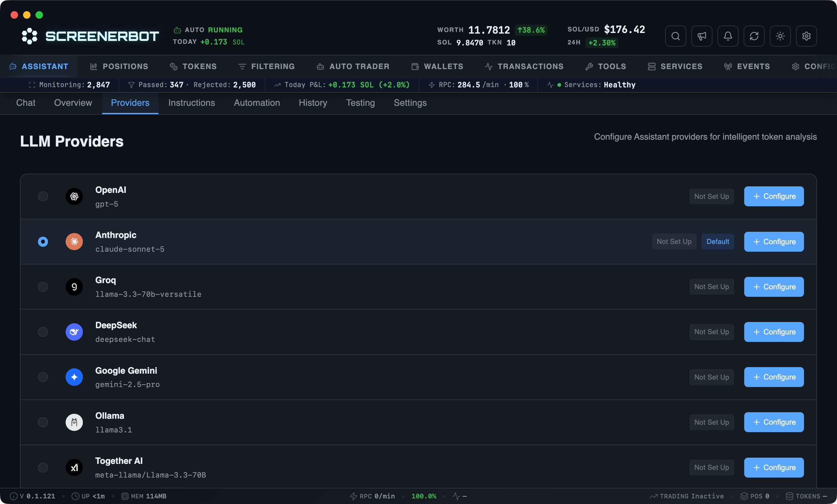Viewport: 837px width, 504px height.
Task: Open the Settings sub-tab
Action: tap(410, 103)
